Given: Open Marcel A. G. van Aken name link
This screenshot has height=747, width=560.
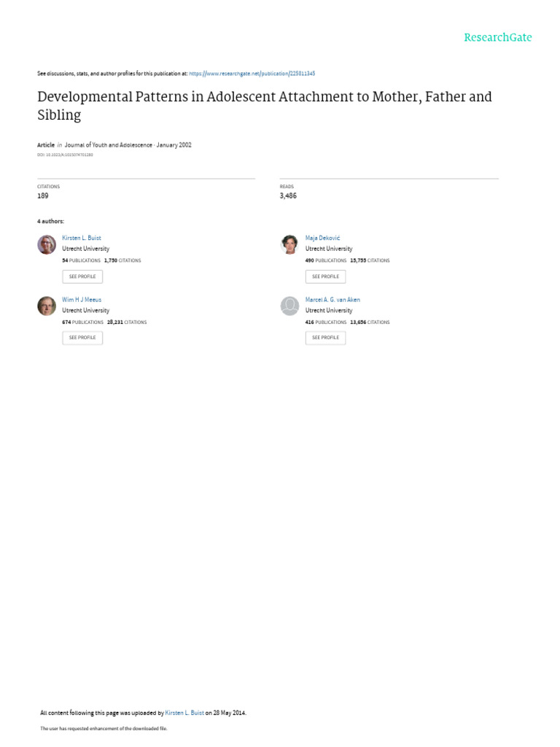Looking at the screenshot, I should click(x=332, y=300).
